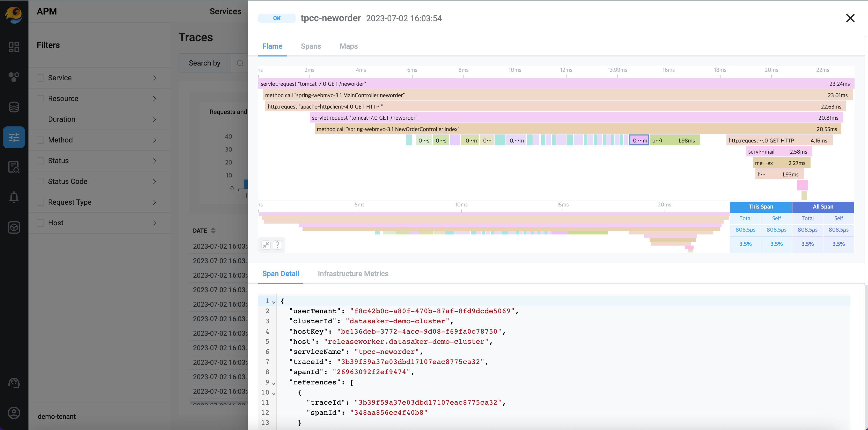Collapse JSON line 1 fold arrow
Screen dimensions: 868x430
point(274,302)
